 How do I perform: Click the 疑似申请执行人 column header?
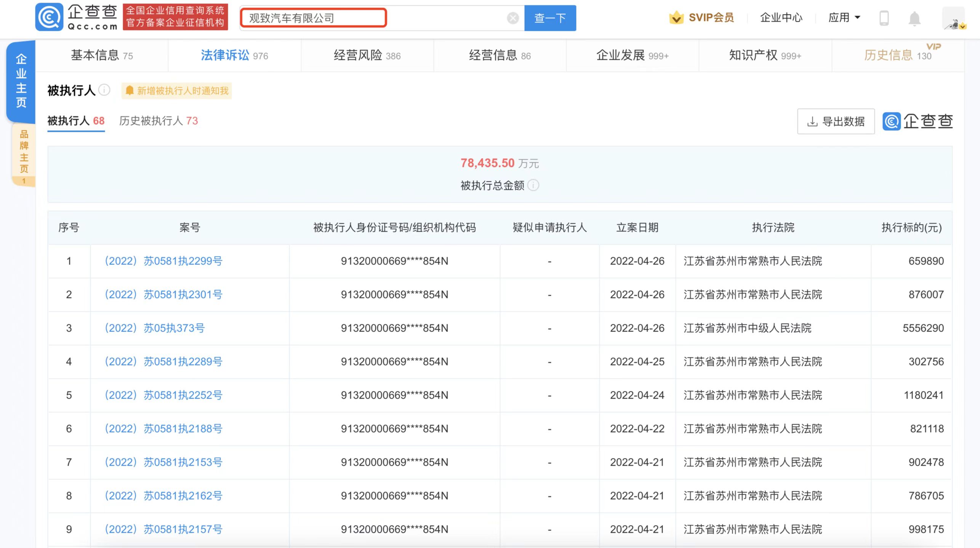[x=549, y=228]
